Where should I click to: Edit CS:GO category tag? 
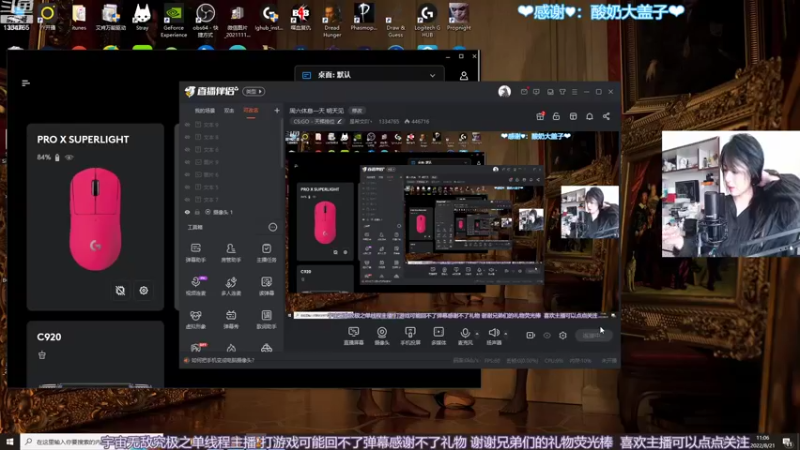317,121
